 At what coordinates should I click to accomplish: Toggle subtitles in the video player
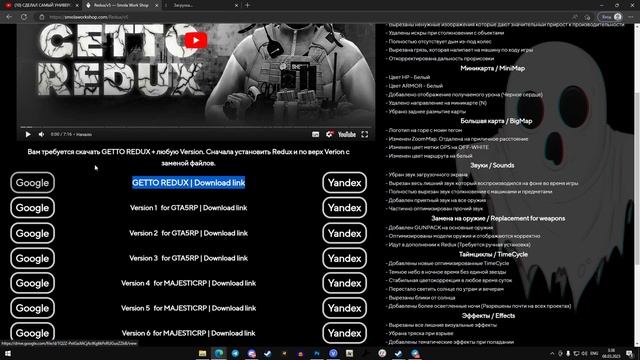[x=316, y=134]
